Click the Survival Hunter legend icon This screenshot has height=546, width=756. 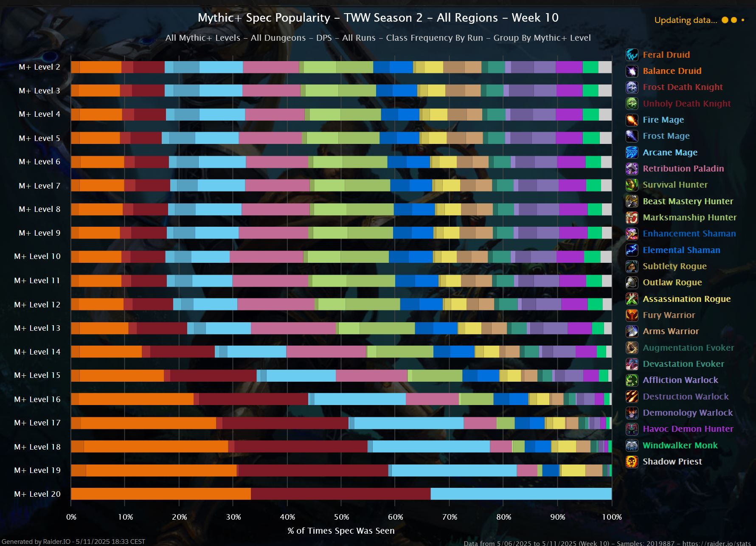632,185
